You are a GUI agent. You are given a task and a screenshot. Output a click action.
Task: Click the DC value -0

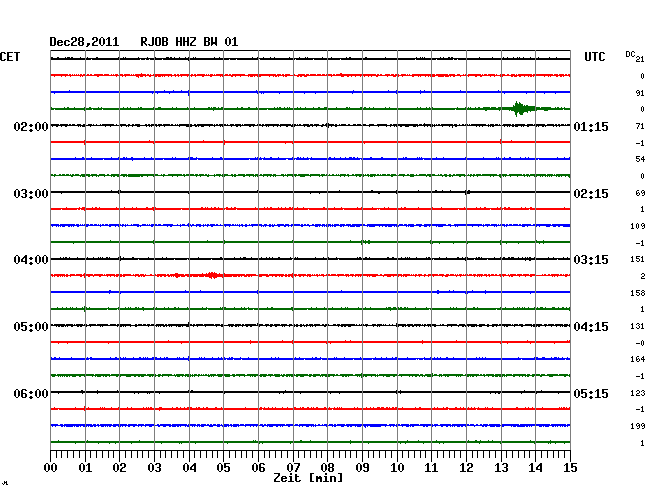pyautogui.click(x=640, y=343)
